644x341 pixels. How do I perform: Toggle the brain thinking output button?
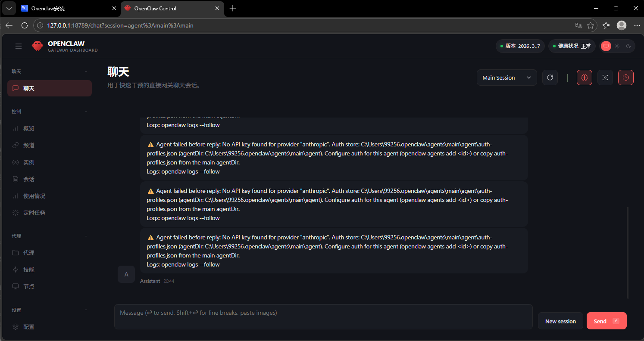click(x=585, y=77)
